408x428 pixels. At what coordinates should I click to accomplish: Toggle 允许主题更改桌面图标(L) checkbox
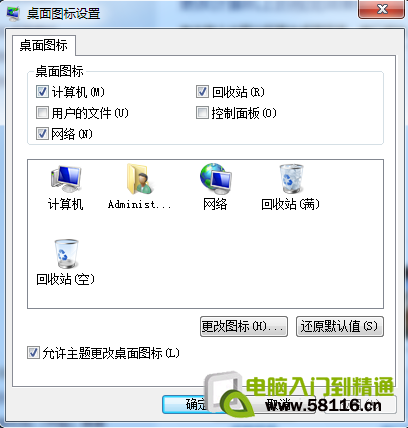click(x=33, y=353)
